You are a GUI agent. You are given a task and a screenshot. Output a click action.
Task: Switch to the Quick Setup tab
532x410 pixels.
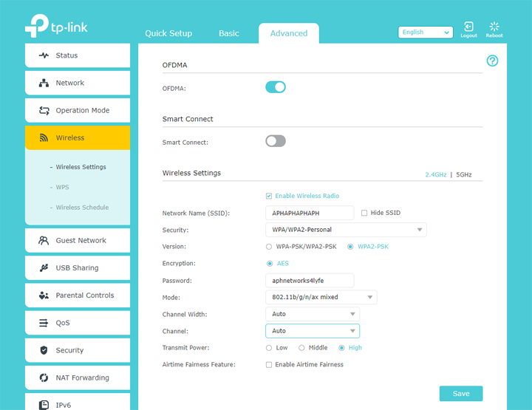pos(168,33)
